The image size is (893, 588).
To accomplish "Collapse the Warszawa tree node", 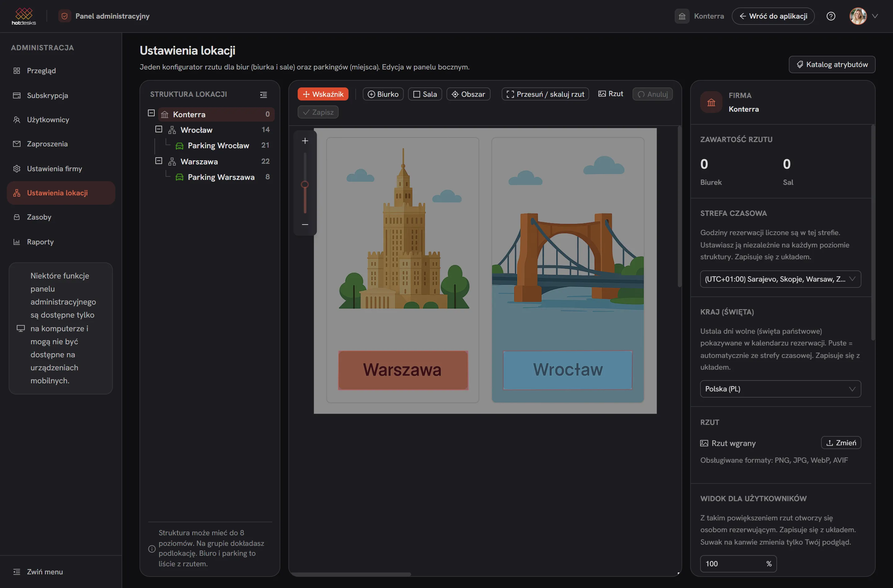I will click(x=159, y=161).
